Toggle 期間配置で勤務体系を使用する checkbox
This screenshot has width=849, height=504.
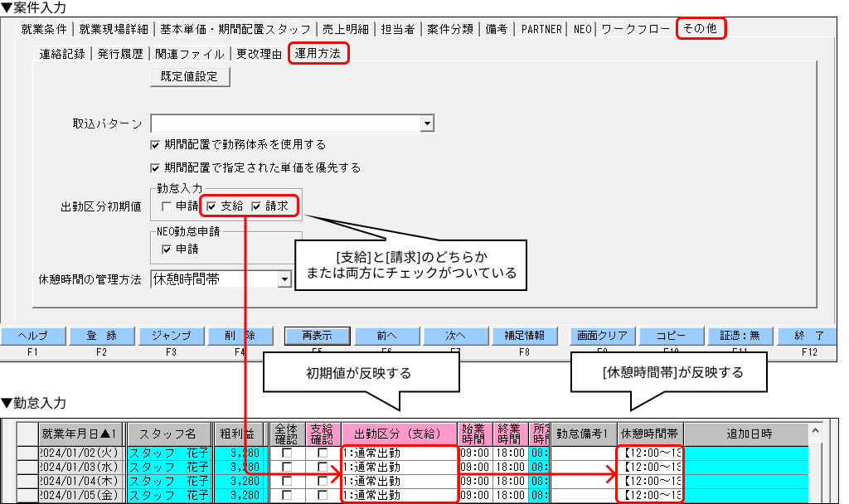click(x=155, y=145)
